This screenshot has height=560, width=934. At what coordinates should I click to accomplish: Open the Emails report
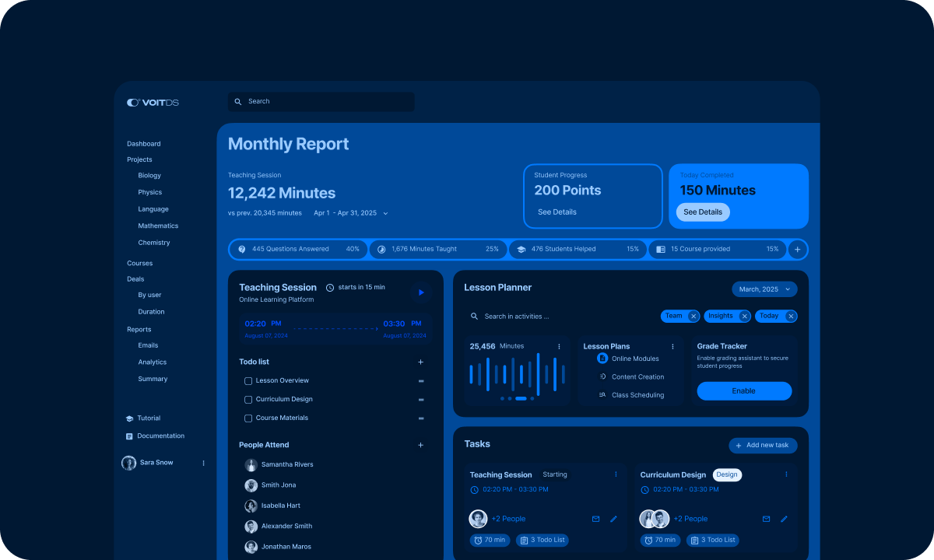click(x=148, y=345)
